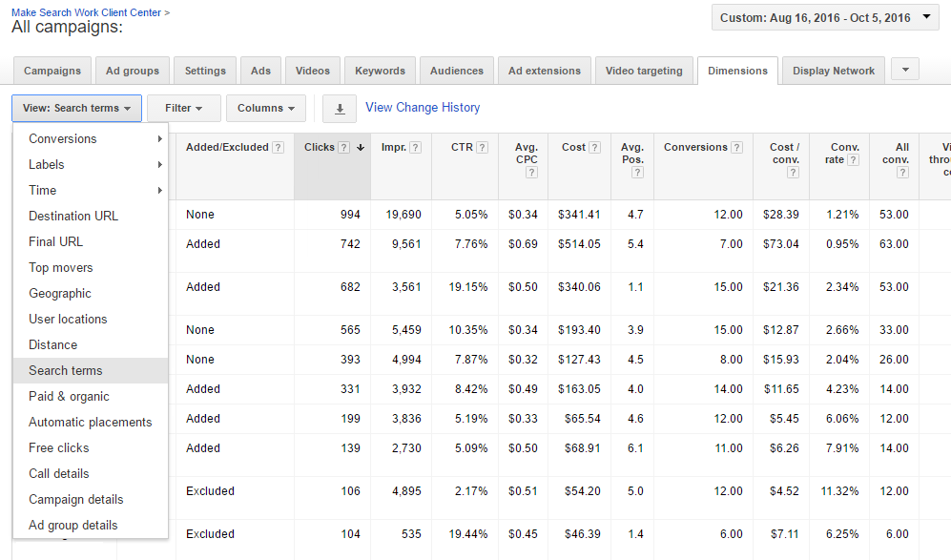This screenshot has width=951, height=560.
Task: Open the Filter dropdown
Action: pyautogui.click(x=183, y=108)
